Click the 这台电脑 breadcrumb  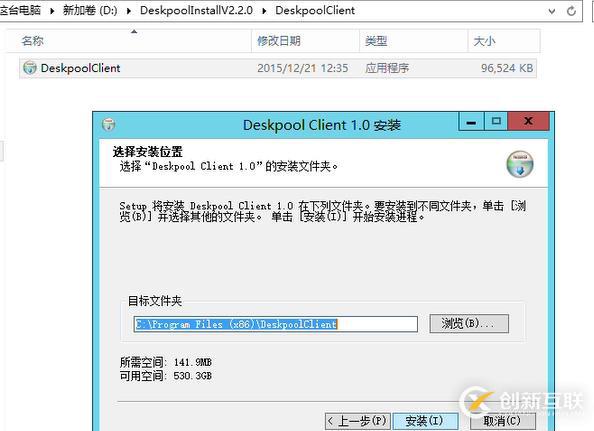coord(20,10)
